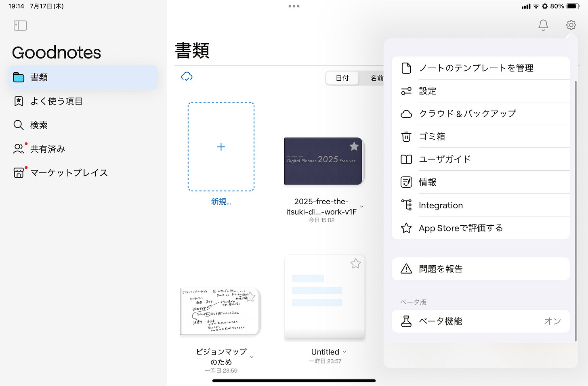Select よく使う項目 label in the sidebar

pyautogui.click(x=57, y=101)
